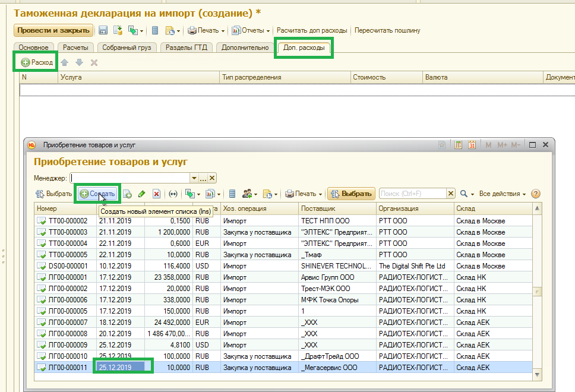Expand the Менеджер dropdown list
Screen dimensions: 575x392
tap(194, 178)
